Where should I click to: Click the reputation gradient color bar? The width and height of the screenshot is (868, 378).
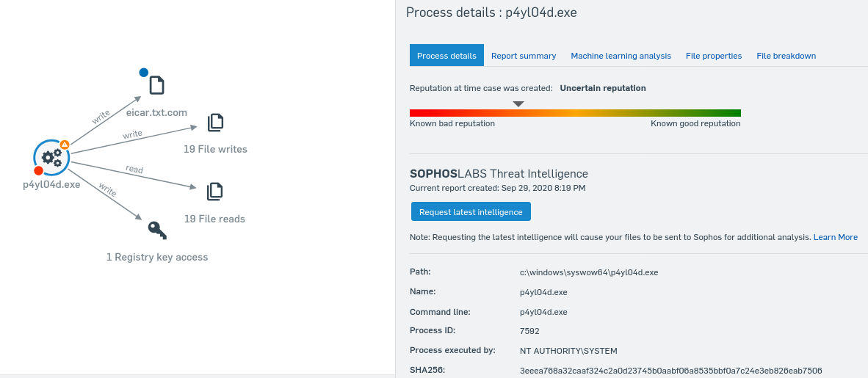(575, 113)
